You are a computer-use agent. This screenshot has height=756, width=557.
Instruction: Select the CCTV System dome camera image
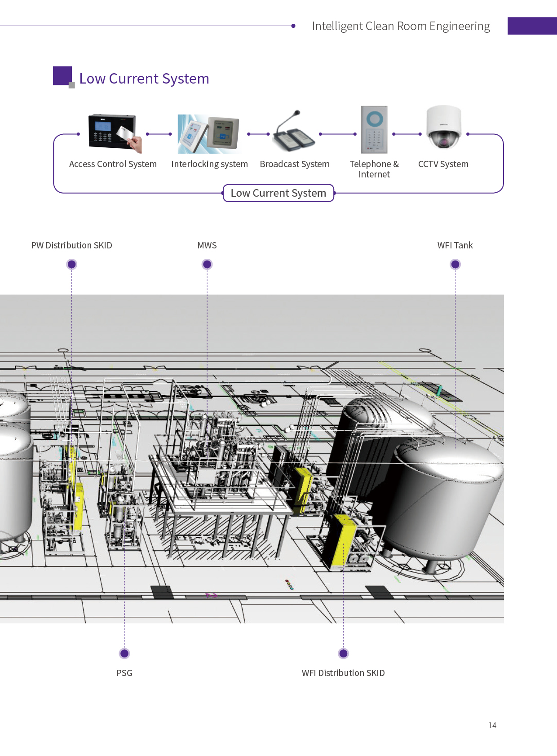[x=443, y=128]
